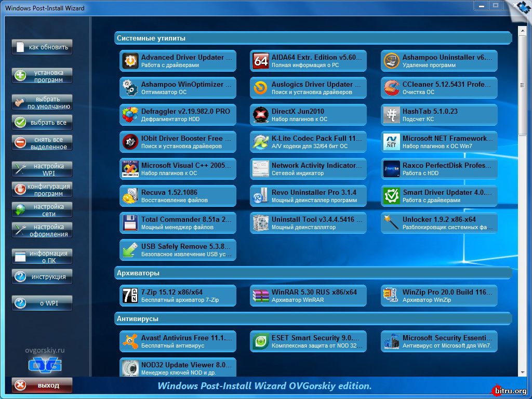Viewport: 532px width, 399px height.
Task: Select the Microsoft Security Essentials icon
Action: point(392,341)
